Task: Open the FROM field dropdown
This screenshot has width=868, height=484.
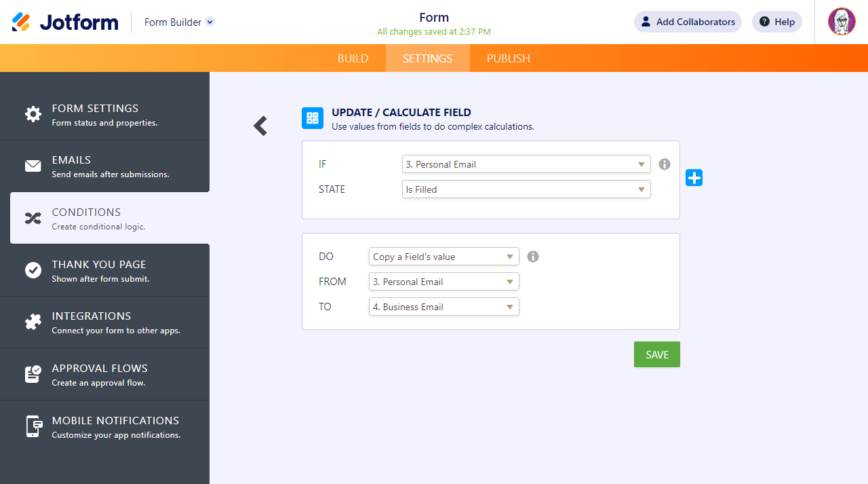Action: [443, 282]
